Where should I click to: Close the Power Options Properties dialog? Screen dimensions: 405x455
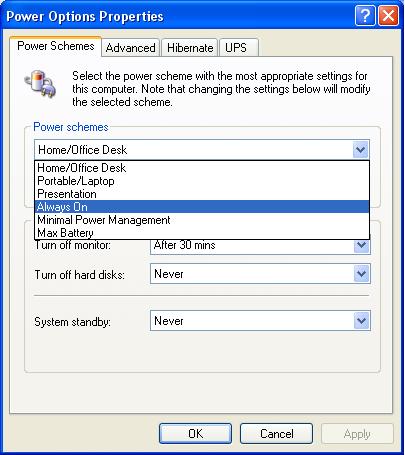[x=388, y=15]
